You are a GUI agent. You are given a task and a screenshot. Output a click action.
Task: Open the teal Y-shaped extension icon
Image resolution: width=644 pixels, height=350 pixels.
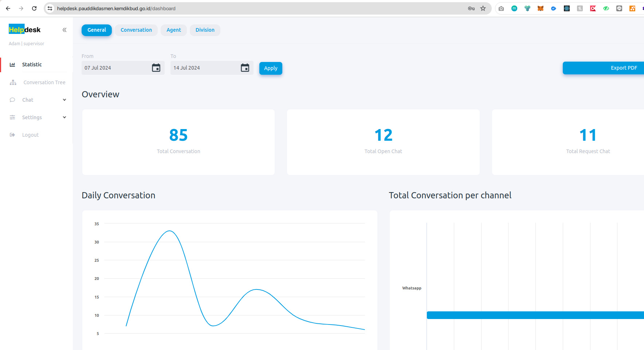point(527,8)
